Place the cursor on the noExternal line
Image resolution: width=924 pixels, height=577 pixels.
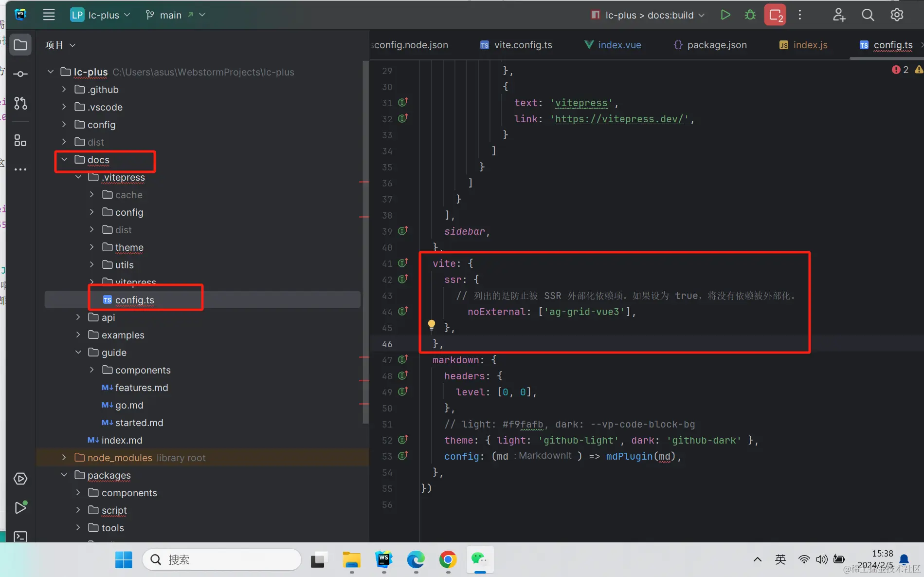click(552, 312)
